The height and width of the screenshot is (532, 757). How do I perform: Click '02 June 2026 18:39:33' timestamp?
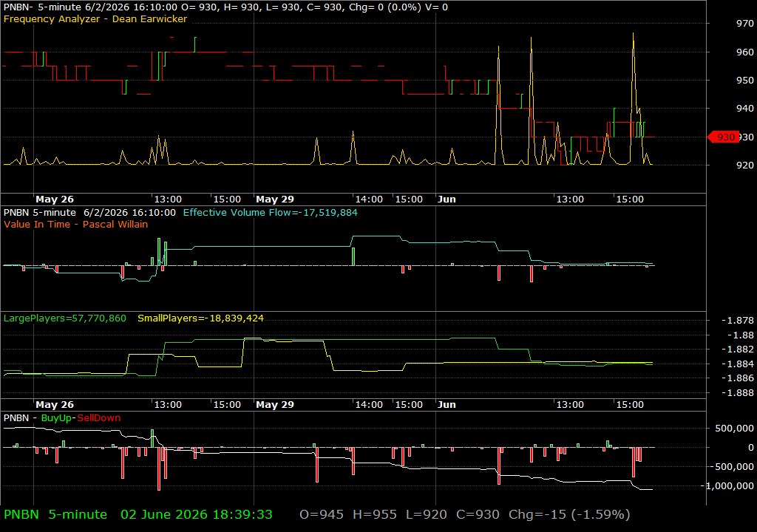pyautogui.click(x=197, y=514)
